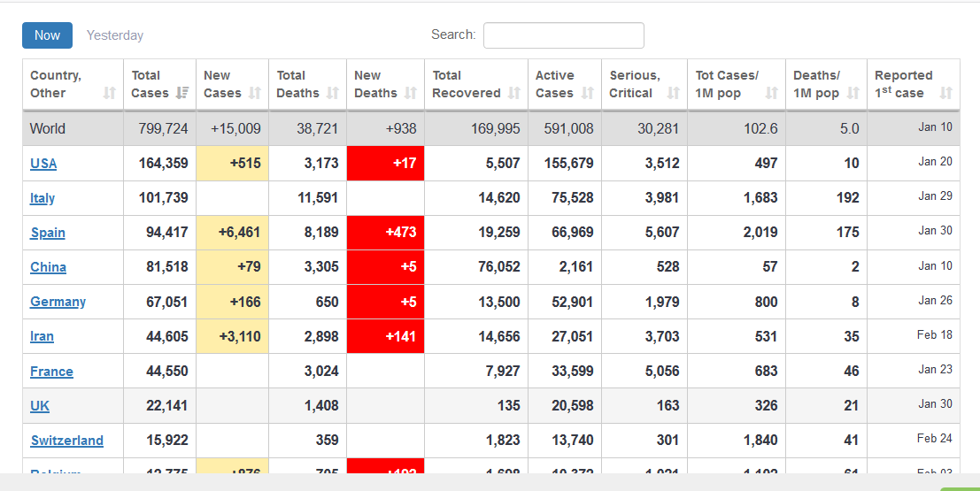The height and width of the screenshot is (491, 980).
Task: Sort by New Deaths arrow icon
Action: 411,93
